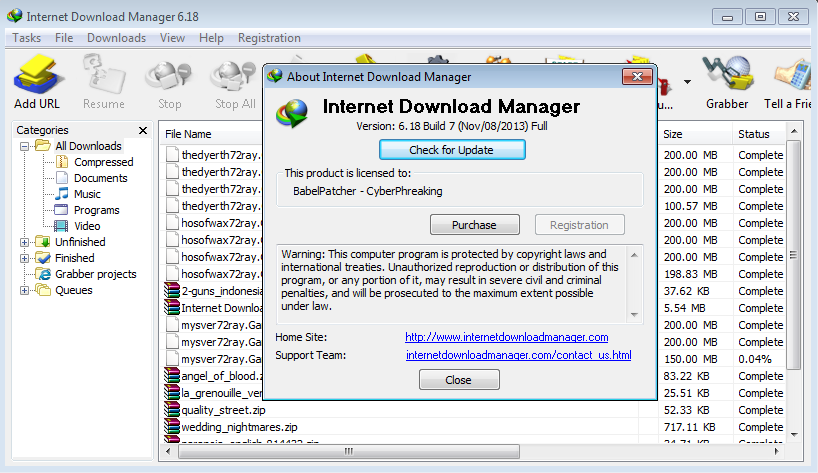Open the toolbar overflow dropdown arrow
The width and height of the screenshot is (818, 473).
[688, 82]
